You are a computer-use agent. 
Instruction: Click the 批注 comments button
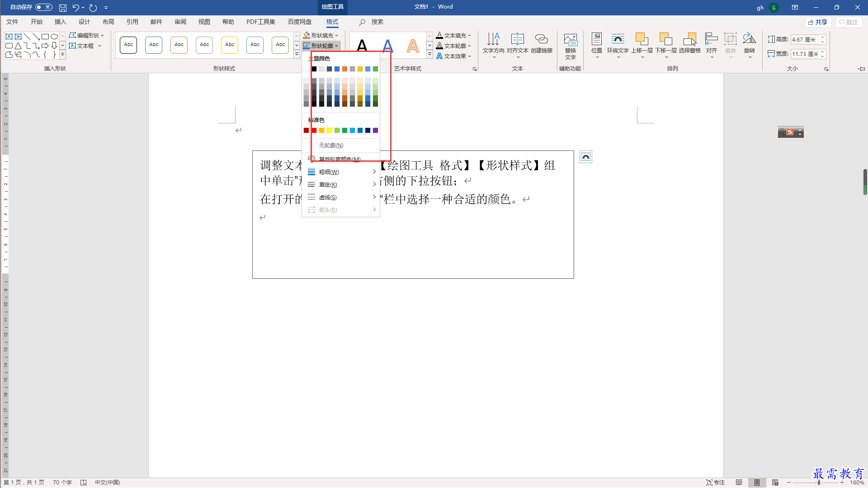click(849, 22)
